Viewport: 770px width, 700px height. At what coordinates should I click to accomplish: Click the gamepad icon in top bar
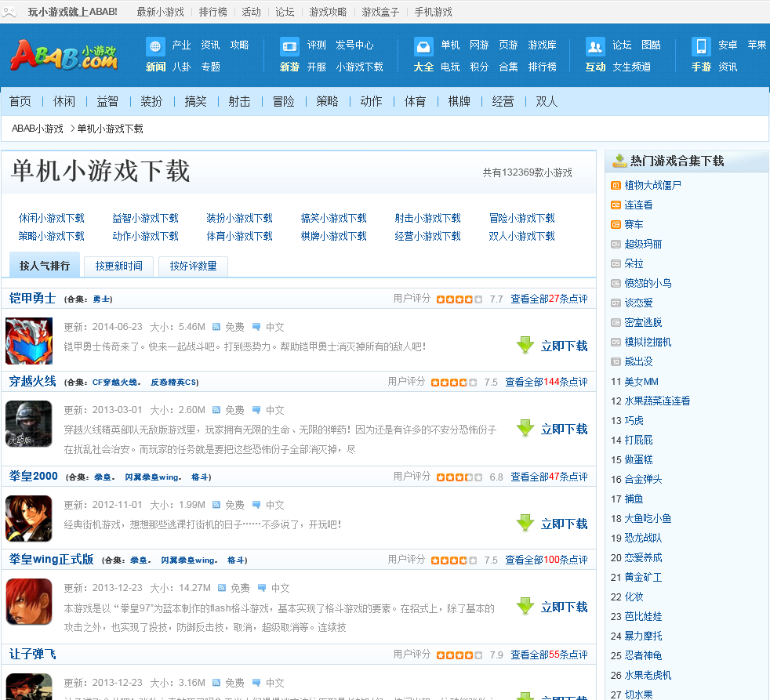click(9, 12)
